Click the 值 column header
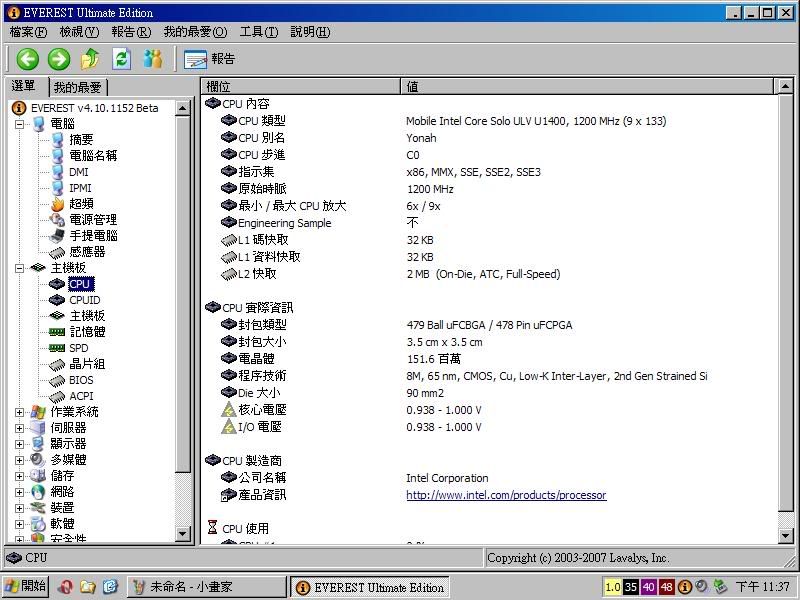This screenshot has height=600, width=800. pos(588,87)
